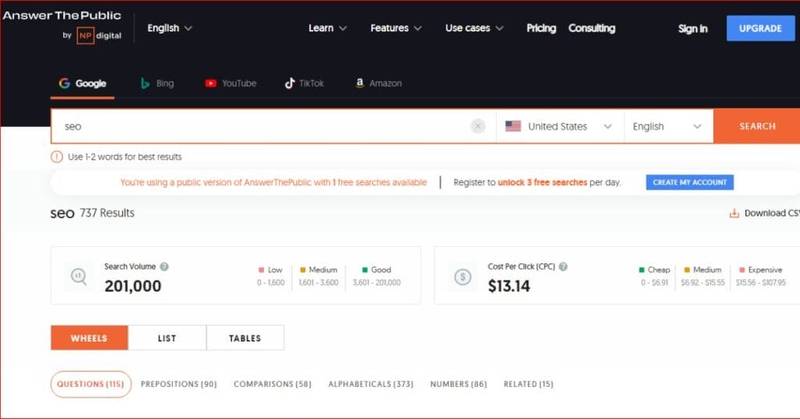Click unlock 3 free searches link
The height and width of the screenshot is (419, 800).
[x=542, y=182]
